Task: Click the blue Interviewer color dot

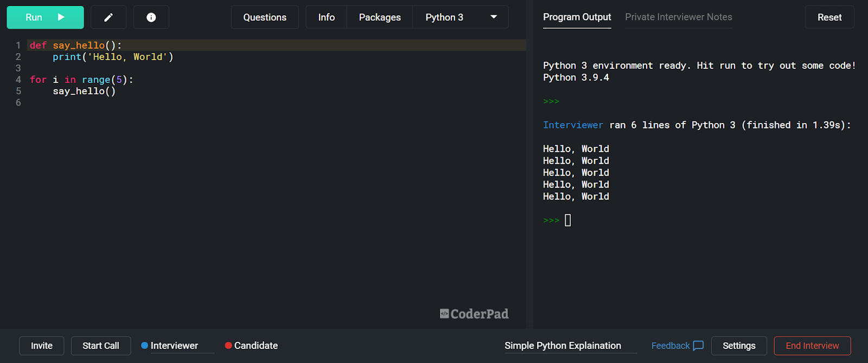Action: click(x=145, y=346)
